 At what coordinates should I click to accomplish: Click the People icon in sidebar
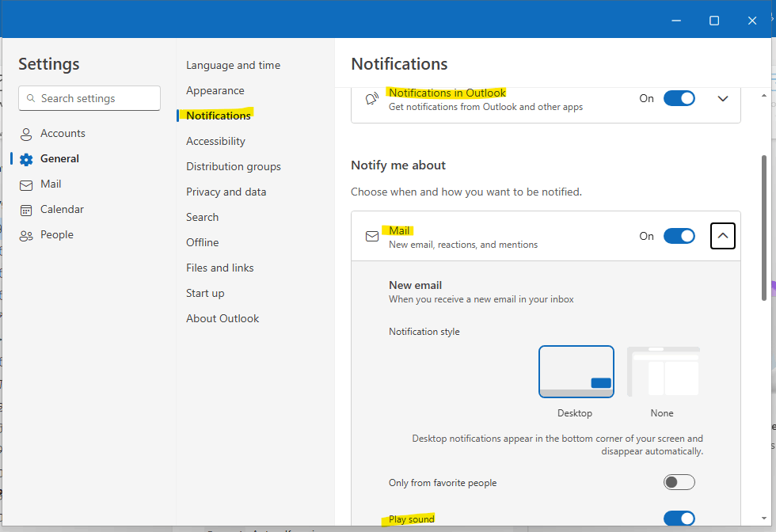(25, 236)
